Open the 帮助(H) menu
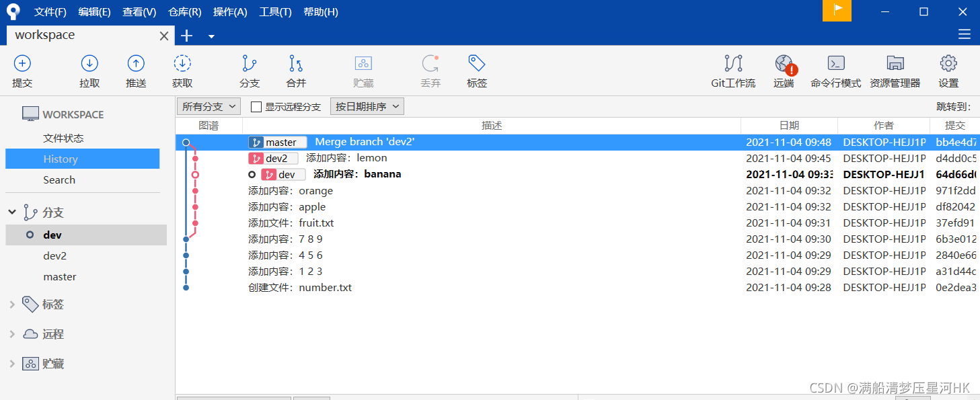The width and height of the screenshot is (980, 400). point(321,12)
